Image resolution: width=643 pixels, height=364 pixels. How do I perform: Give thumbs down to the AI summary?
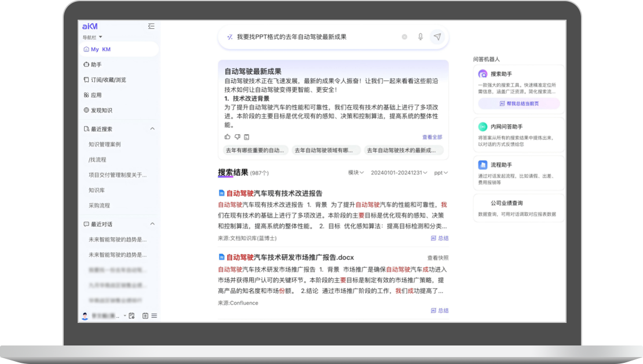pyautogui.click(x=237, y=137)
